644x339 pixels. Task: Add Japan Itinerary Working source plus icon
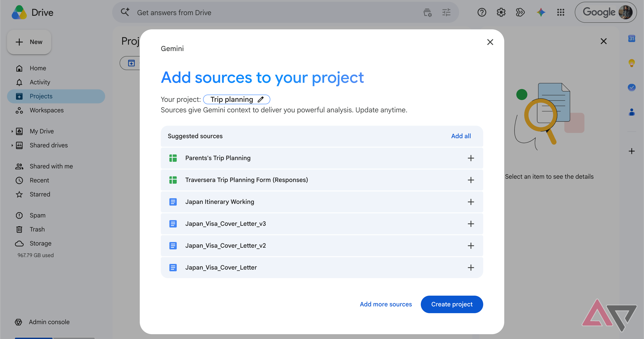click(471, 202)
